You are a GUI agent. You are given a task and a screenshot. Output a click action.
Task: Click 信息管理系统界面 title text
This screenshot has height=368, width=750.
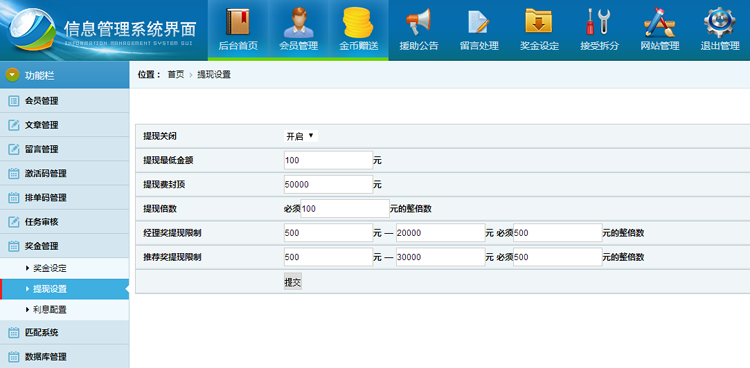130,29
